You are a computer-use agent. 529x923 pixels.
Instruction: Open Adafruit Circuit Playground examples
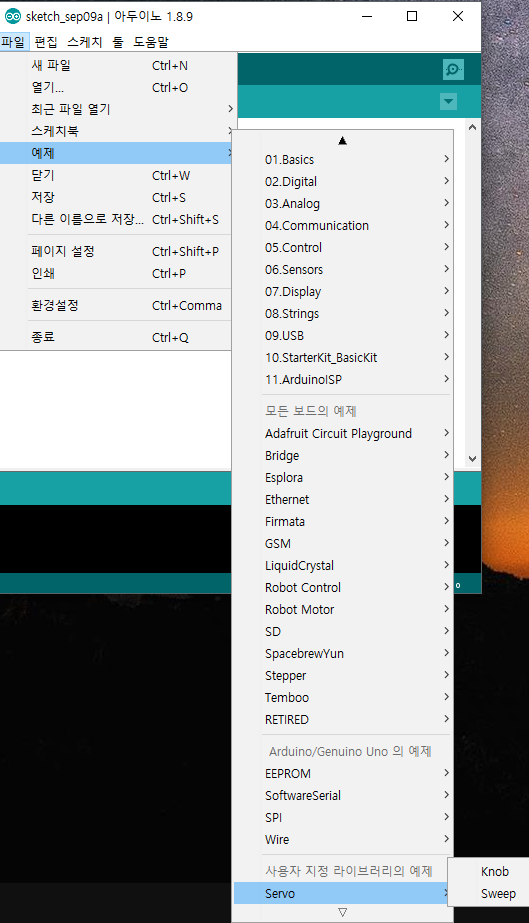[343, 433]
